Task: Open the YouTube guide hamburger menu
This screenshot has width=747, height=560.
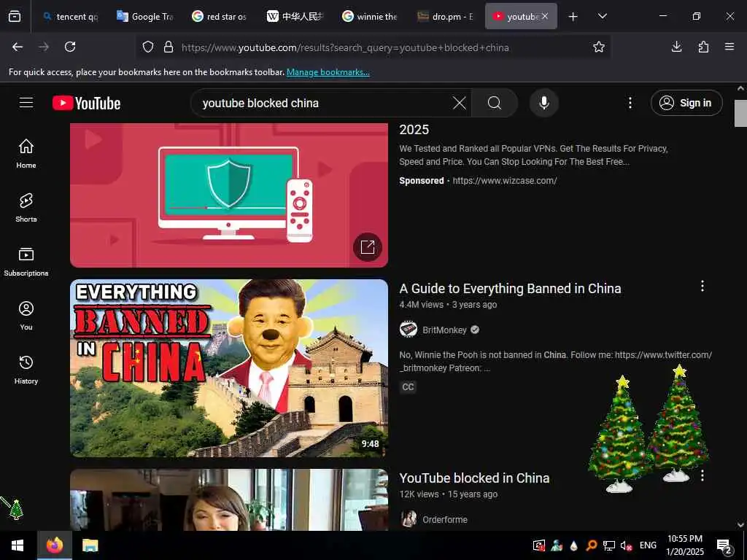Action: (26, 103)
